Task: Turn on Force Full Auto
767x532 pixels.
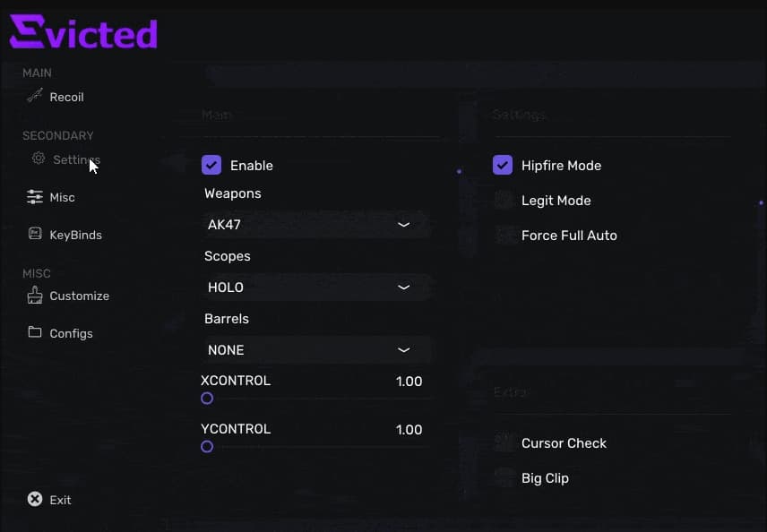Action: click(504, 235)
